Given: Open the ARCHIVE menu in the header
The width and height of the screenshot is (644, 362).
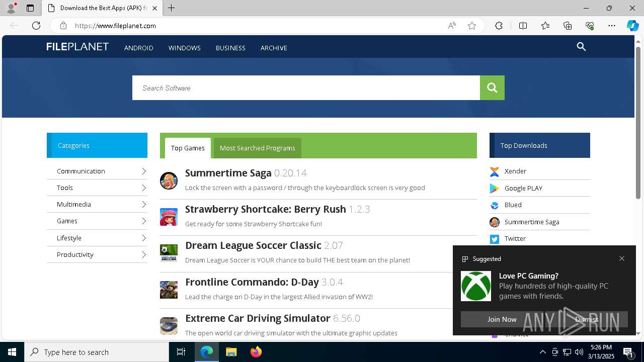Looking at the screenshot, I should click(x=274, y=48).
